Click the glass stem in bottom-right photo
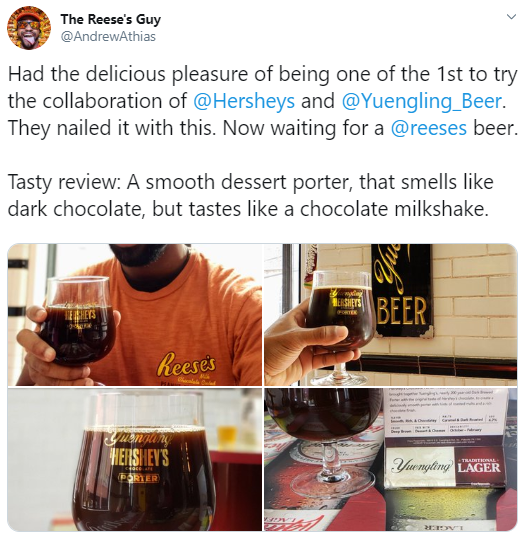 [327, 458]
